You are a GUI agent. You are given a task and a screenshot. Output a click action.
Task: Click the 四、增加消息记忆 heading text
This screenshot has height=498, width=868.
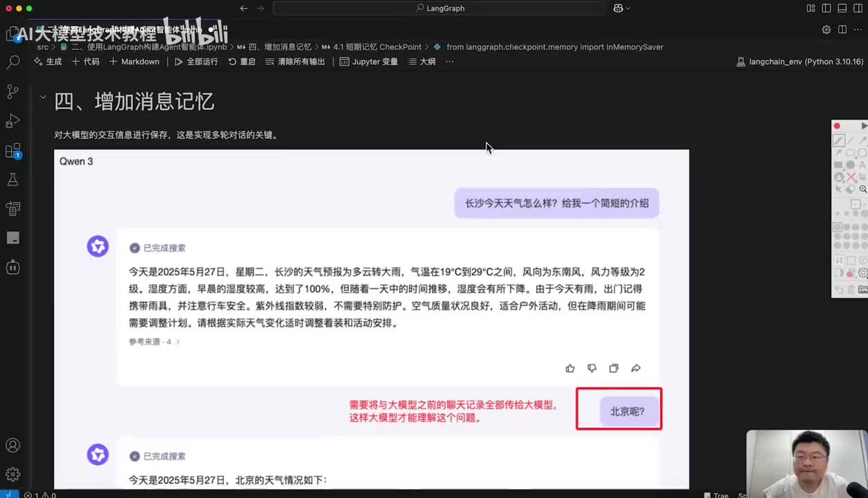134,102
